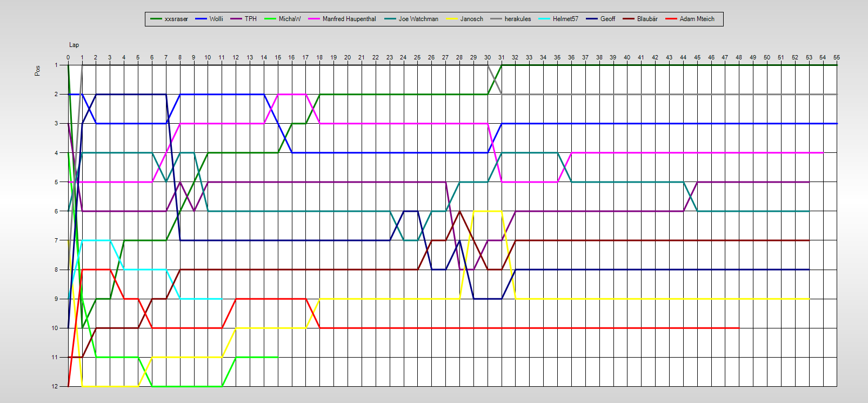Click lap number 31 on the axis

tap(502, 57)
